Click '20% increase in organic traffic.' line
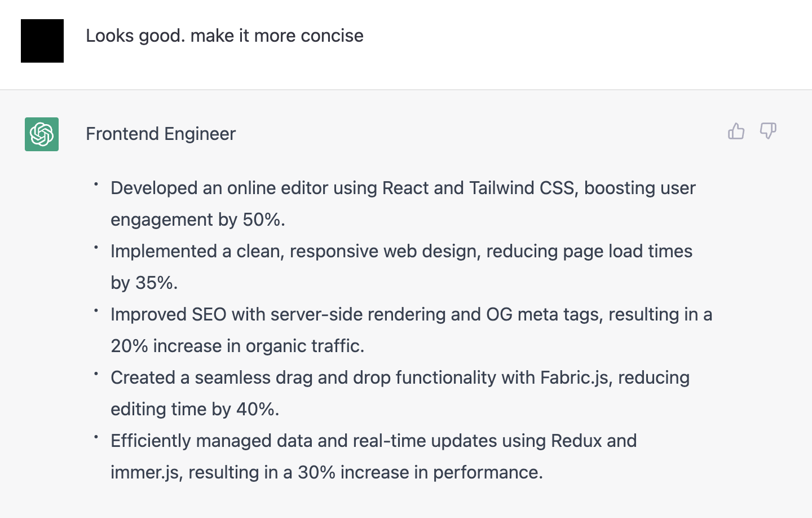Screen dimensions: 812x518 coord(237,346)
